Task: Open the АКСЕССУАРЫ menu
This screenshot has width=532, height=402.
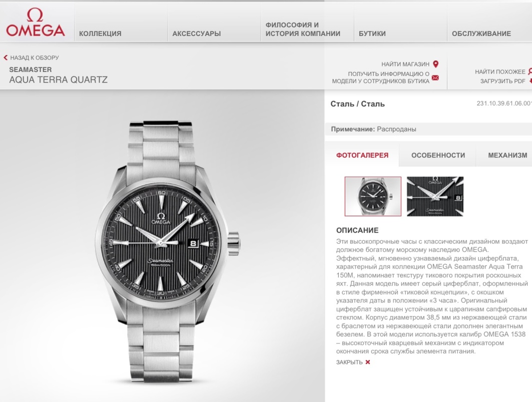Action: tap(197, 33)
